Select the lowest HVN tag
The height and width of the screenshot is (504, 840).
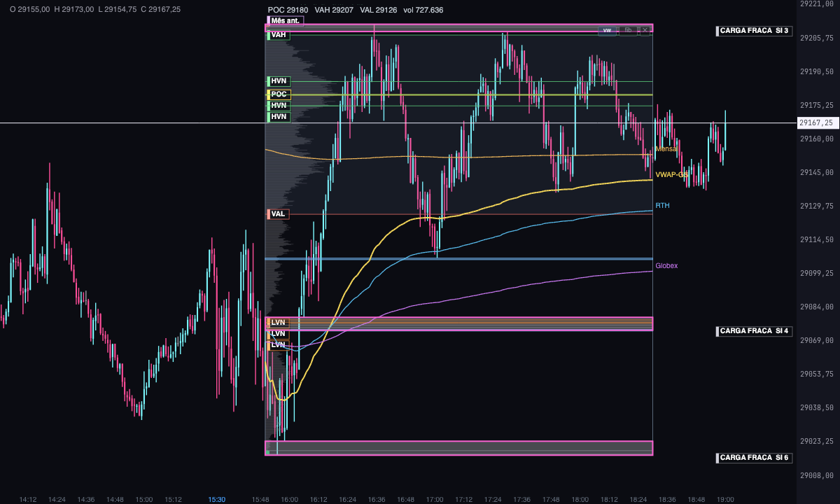click(278, 117)
